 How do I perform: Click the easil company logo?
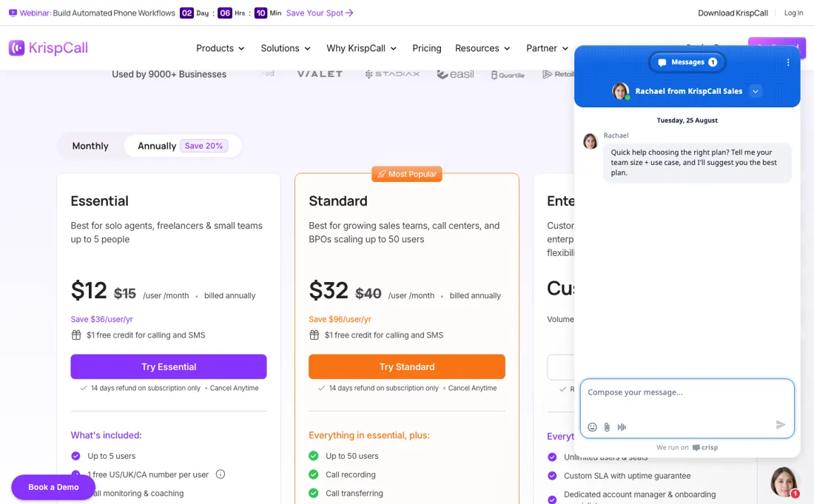coord(455,74)
